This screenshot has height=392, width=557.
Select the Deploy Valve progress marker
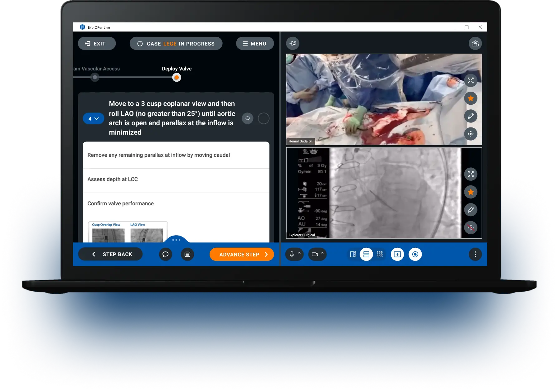(x=177, y=77)
